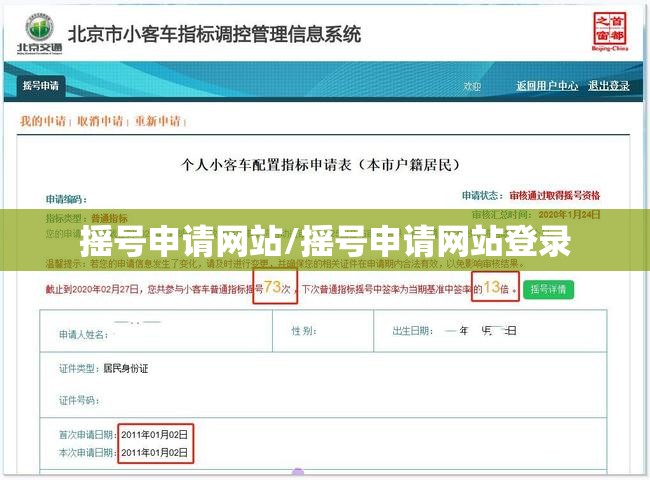This screenshot has height=480, width=650.
Task: Choose the 重新申请 menu item
Action: tap(158, 121)
